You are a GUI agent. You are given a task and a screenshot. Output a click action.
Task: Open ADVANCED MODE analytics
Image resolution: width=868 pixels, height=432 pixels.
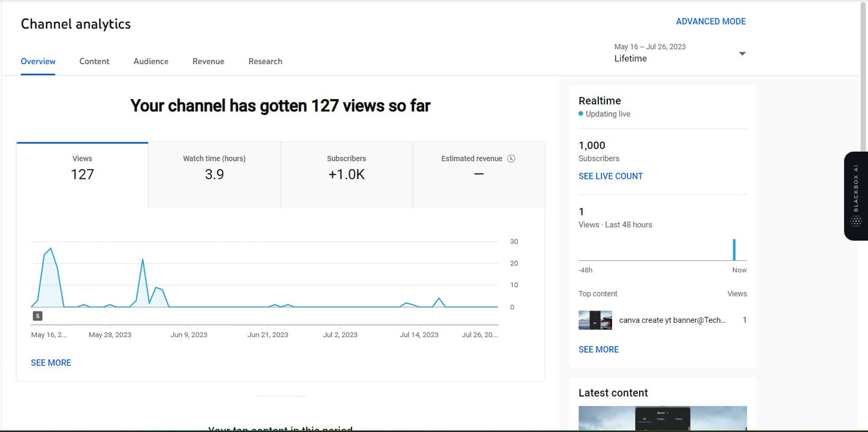[711, 21]
